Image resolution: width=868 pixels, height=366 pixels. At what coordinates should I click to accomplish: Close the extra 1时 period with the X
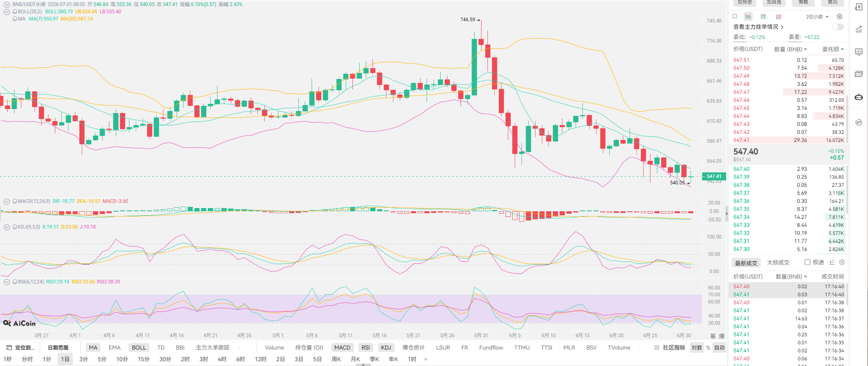tap(426, 359)
